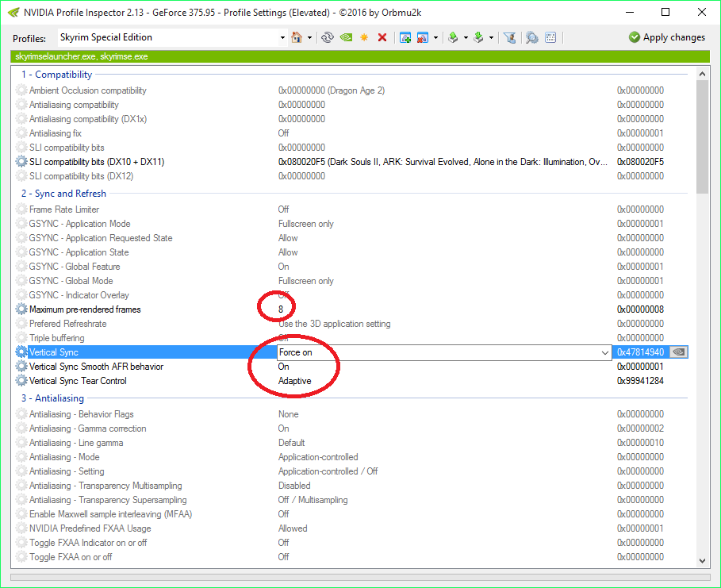This screenshot has width=721, height=588.
Task: Add application to current profile icon
Action: pyautogui.click(x=405, y=37)
